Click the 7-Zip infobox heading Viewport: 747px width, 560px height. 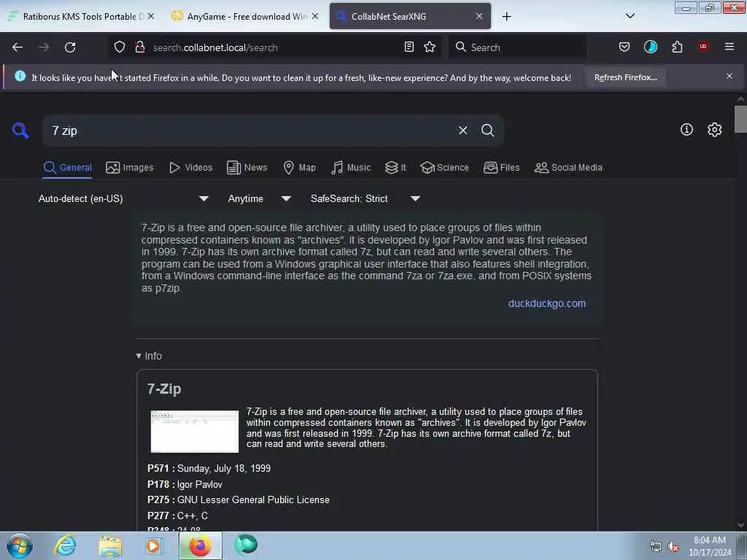point(164,389)
